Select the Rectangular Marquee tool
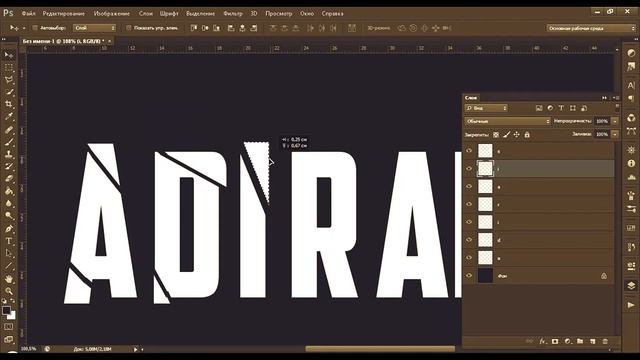Viewport: 640px width, 360px height. 9,67
